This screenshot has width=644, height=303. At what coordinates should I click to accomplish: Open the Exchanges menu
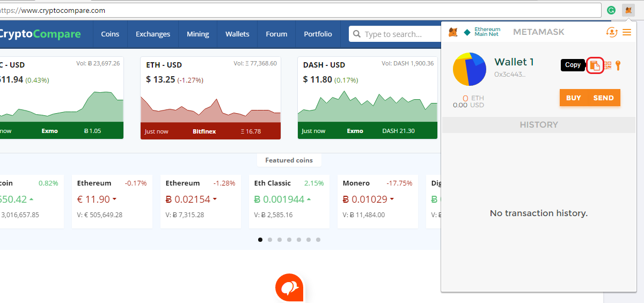[153, 34]
